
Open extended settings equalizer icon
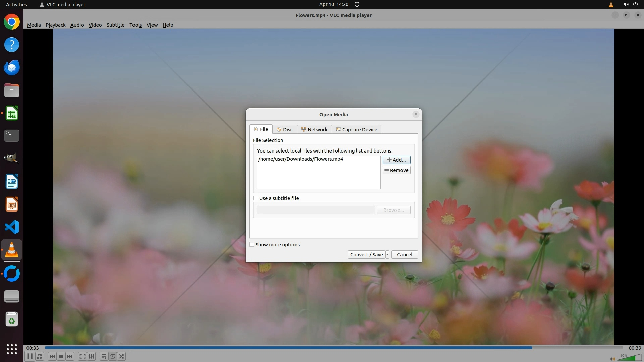point(91,356)
